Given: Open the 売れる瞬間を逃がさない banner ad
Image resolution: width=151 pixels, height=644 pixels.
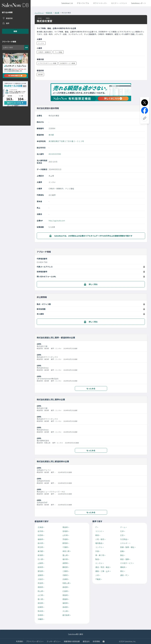Looking at the screenshot, I should (91, 92).
